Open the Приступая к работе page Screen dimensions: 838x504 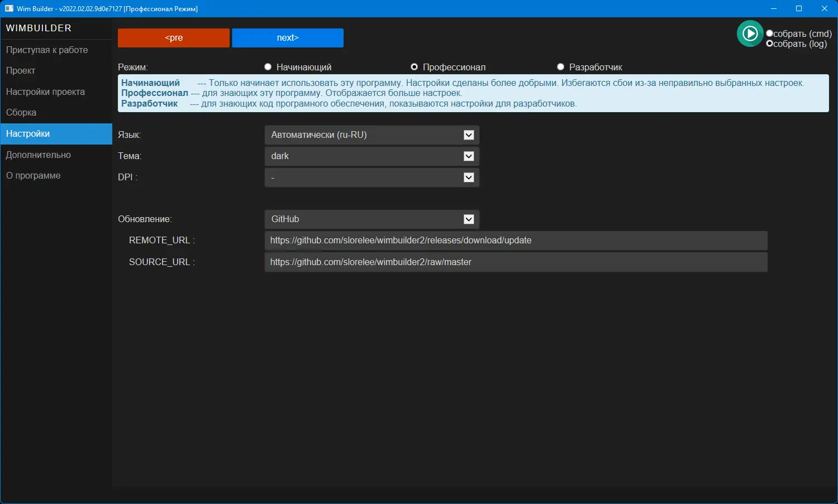click(x=47, y=50)
